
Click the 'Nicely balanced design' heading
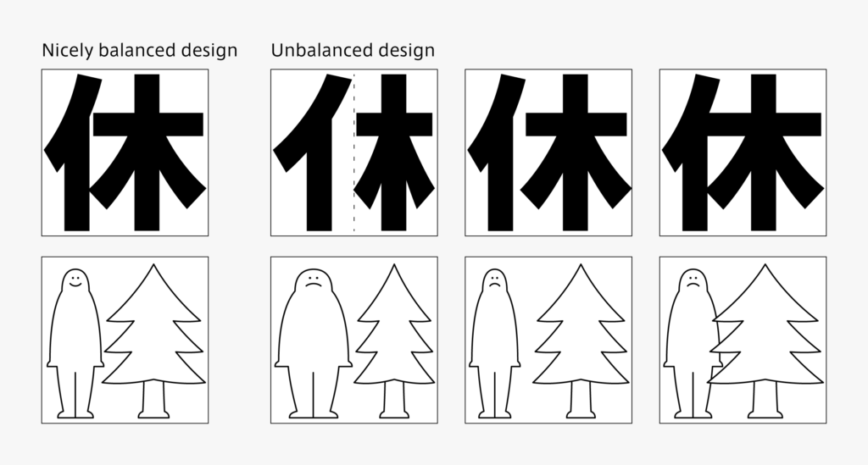coord(140,51)
